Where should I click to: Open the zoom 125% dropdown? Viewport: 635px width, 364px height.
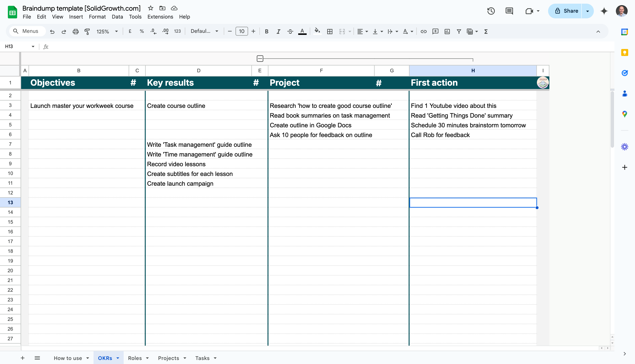[107, 32]
